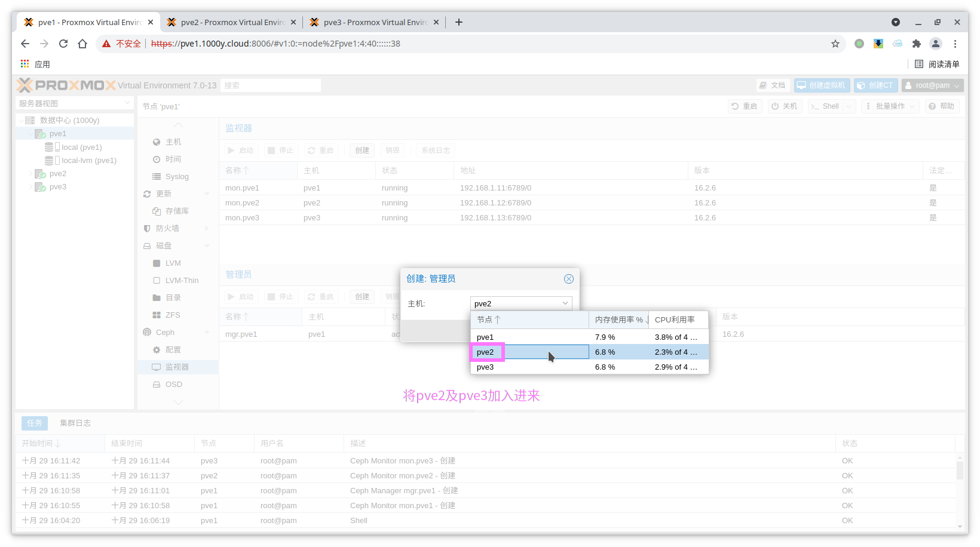Image resolution: width=980 pixels, height=547 pixels.
Task: Open Chrome apps grid icon
Action: [x=25, y=64]
